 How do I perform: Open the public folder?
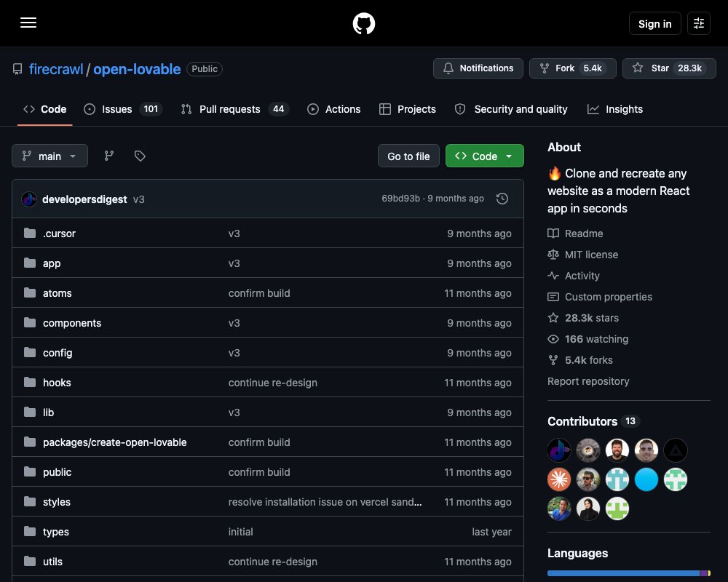click(x=57, y=472)
